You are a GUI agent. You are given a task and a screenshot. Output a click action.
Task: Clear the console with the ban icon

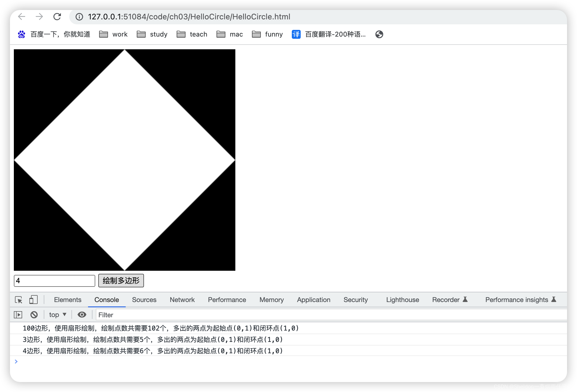pyautogui.click(x=34, y=315)
